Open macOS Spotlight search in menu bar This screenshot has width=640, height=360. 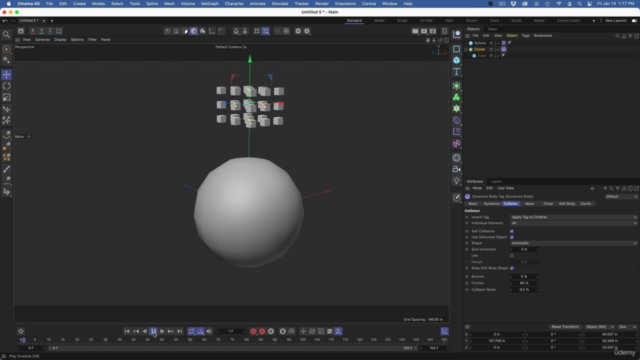tap(579, 4)
